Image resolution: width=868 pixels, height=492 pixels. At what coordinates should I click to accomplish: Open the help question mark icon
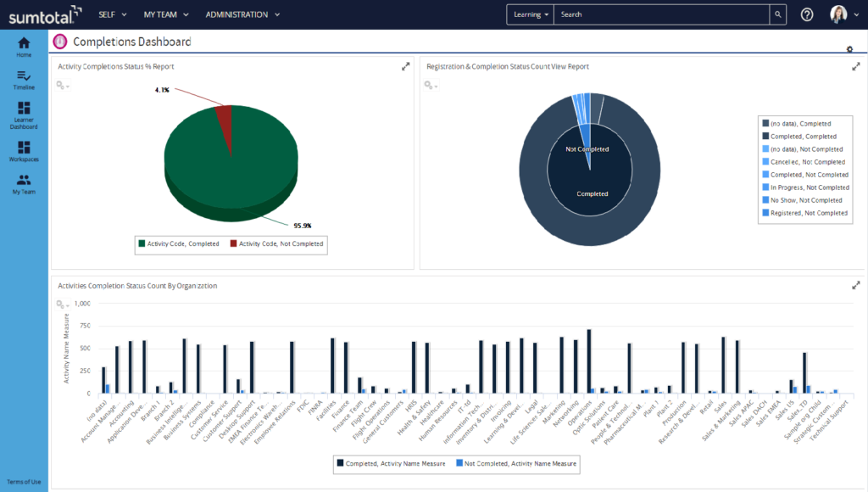tap(807, 14)
